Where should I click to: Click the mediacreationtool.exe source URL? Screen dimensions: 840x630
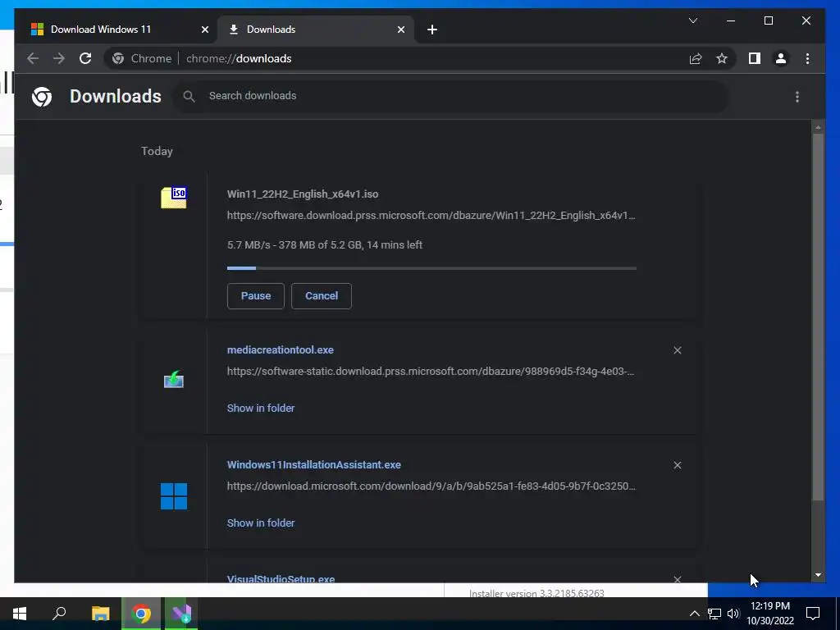point(431,372)
